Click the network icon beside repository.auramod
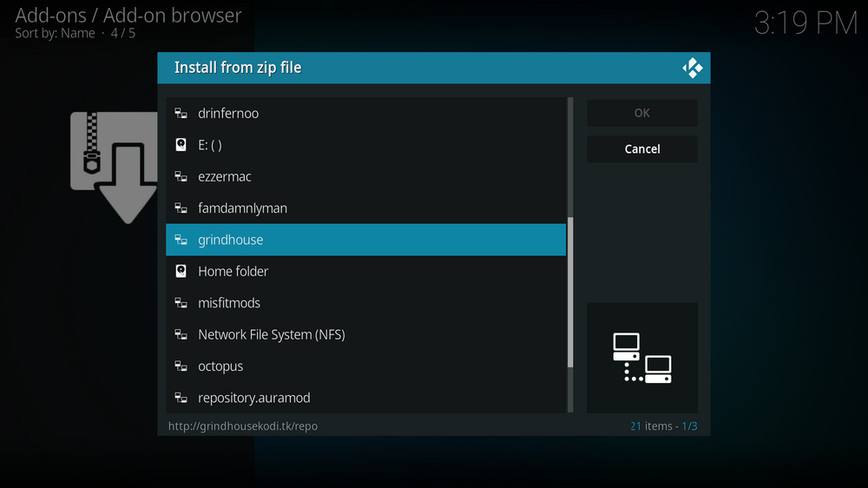The height and width of the screenshot is (488, 868). (181, 398)
